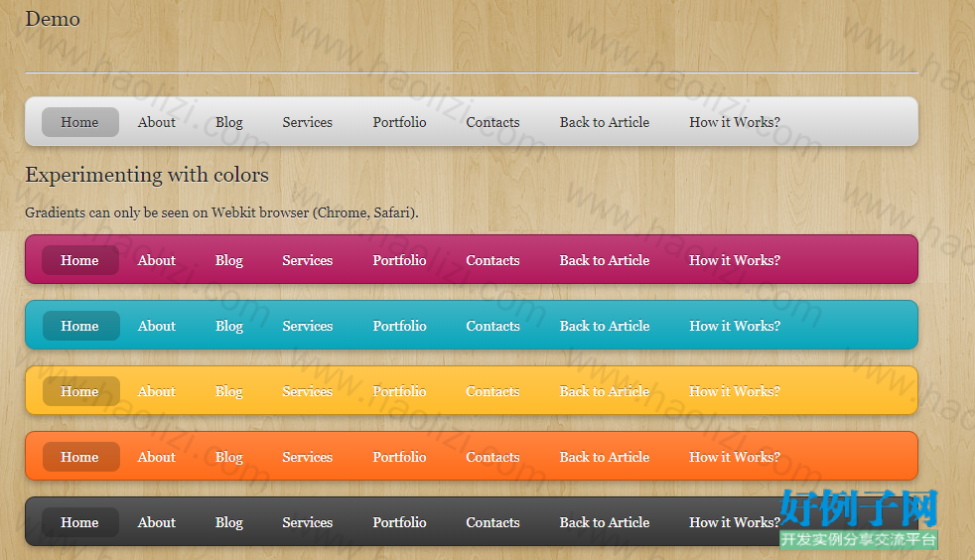The image size is (975, 560).
Task: Select About in the teal navigation bar
Action: [x=157, y=326]
